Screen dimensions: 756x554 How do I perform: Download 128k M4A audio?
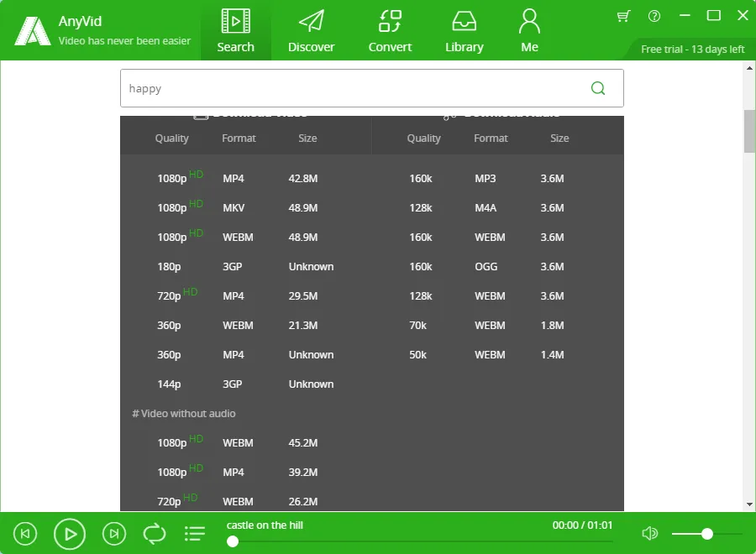(498, 207)
